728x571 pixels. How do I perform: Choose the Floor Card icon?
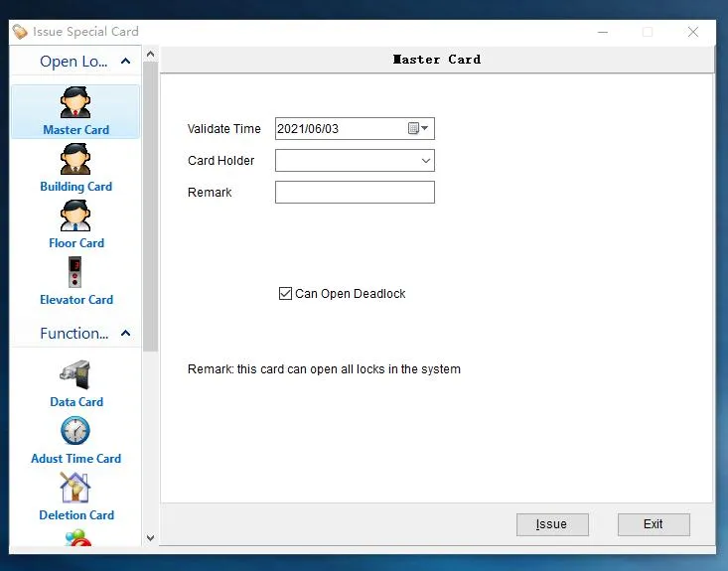(x=75, y=216)
